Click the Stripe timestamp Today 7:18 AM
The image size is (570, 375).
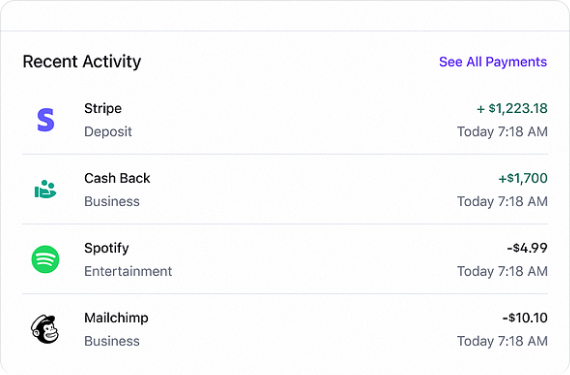[x=502, y=132]
